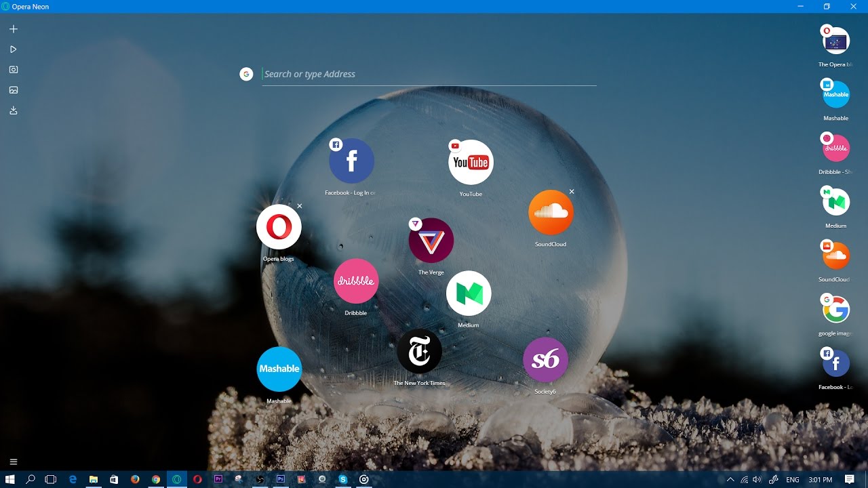Open the Facebook speed dial bubble
868x488 pixels.
351,161
